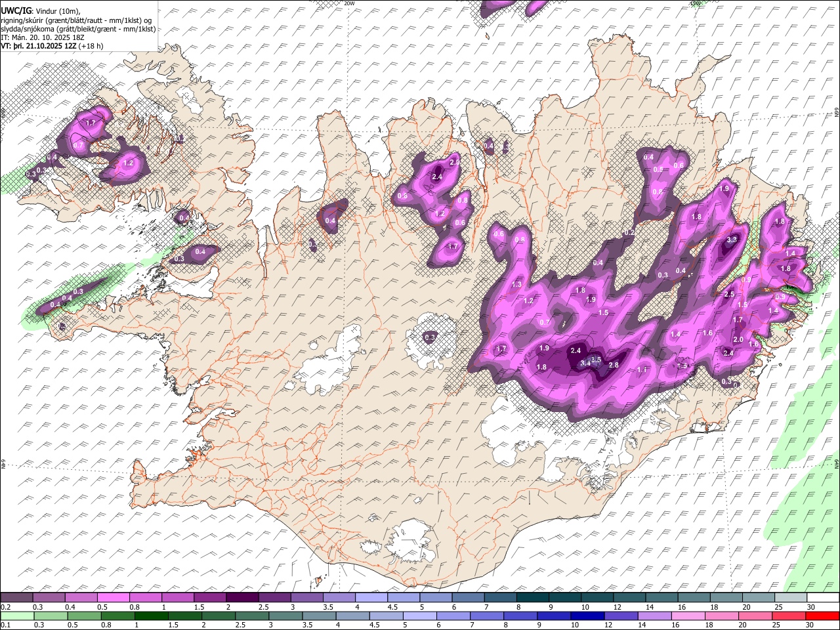Pick the light pink swatch labeled 16 in the rain legend
This screenshot has height=630, width=840.
687,616
